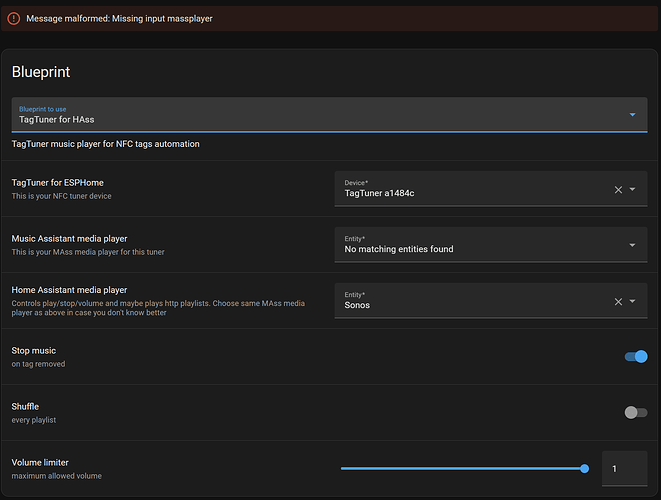Click the TagTuner for ESPHome label
This screenshot has width=661, height=500.
[x=57, y=183]
